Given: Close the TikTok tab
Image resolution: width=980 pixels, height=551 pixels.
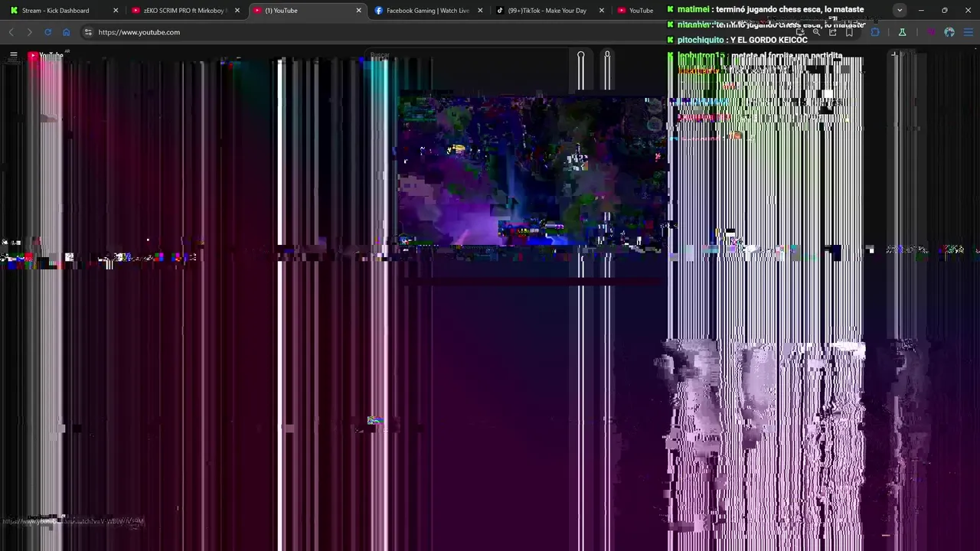Looking at the screenshot, I should pos(601,11).
